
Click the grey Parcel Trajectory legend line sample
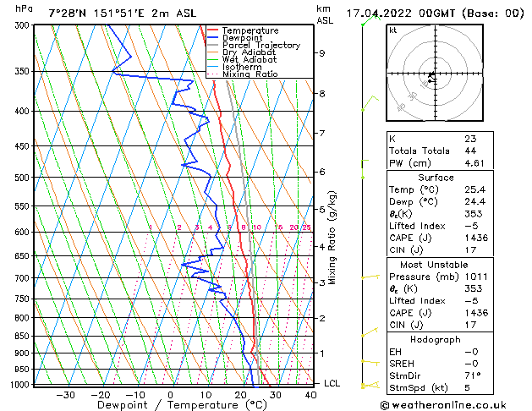click(213, 45)
